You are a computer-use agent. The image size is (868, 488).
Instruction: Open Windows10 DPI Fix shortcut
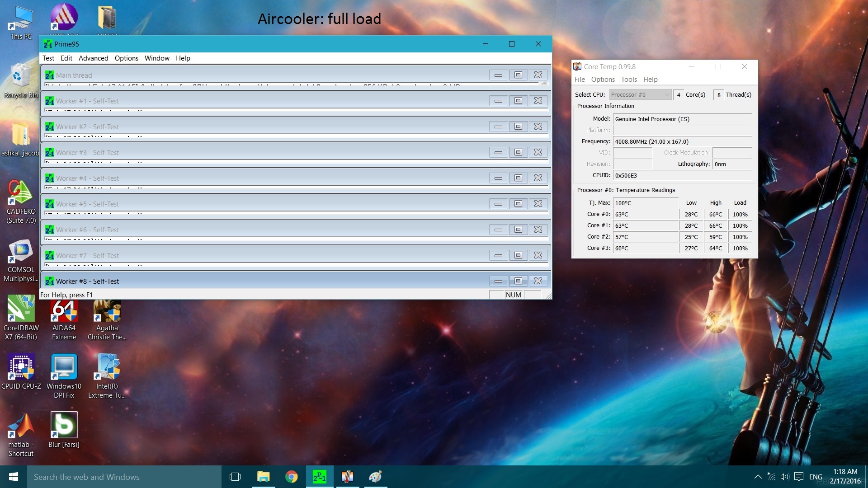pos(64,376)
